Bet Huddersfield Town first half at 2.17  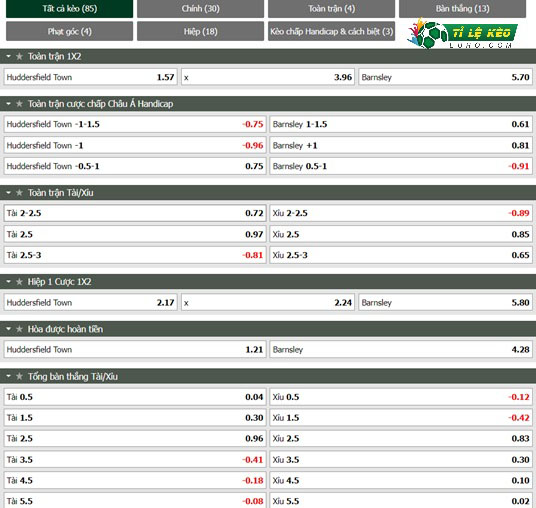point(91,303)
